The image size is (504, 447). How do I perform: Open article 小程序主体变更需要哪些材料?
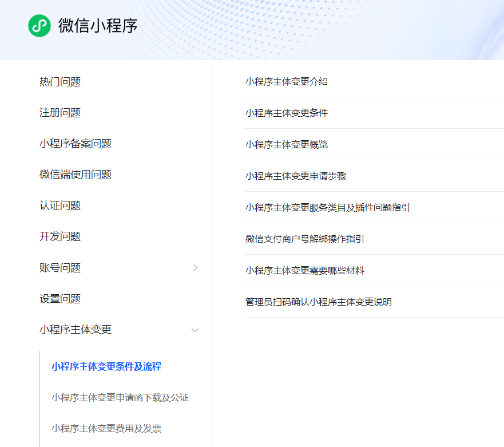[305, 271]
